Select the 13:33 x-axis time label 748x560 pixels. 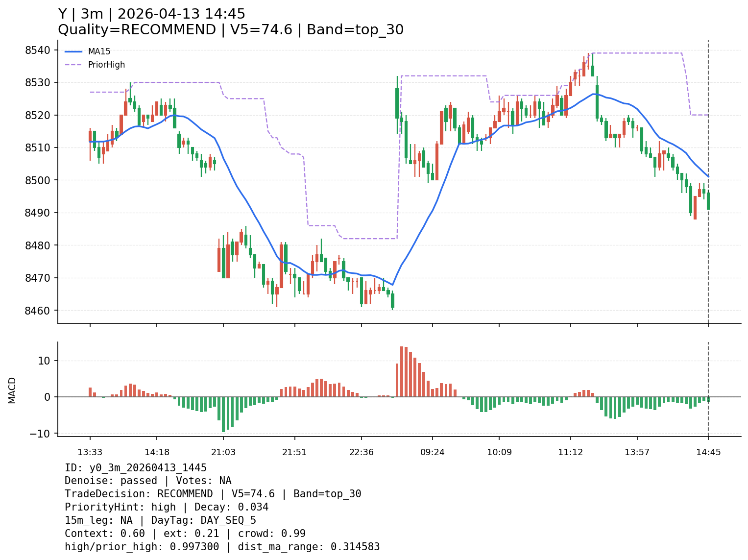coord(90,452)
